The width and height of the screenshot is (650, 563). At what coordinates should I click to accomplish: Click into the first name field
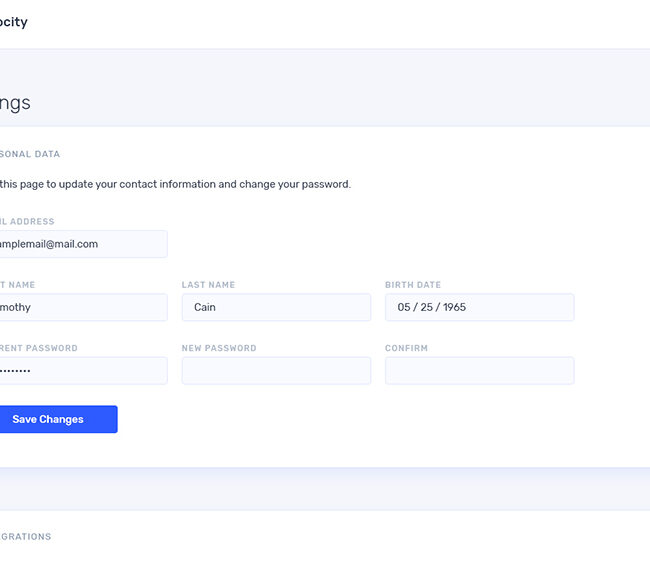83,307
